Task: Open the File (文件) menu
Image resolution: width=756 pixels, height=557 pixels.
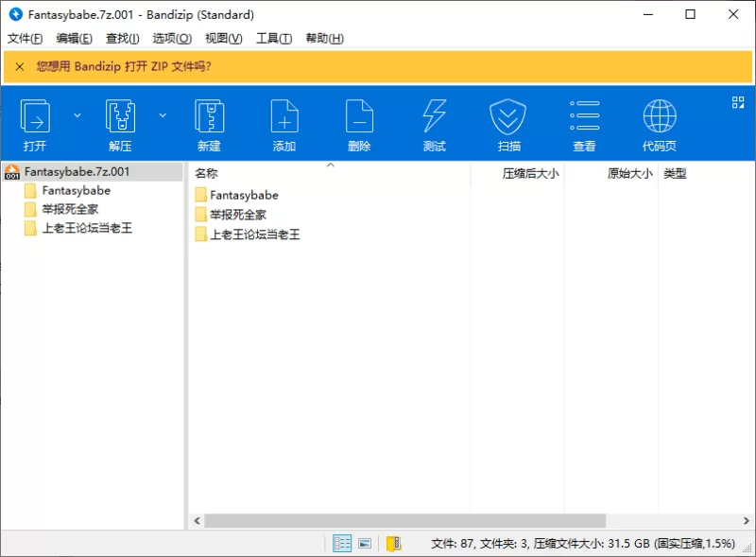Action: (x=26, y=38)
